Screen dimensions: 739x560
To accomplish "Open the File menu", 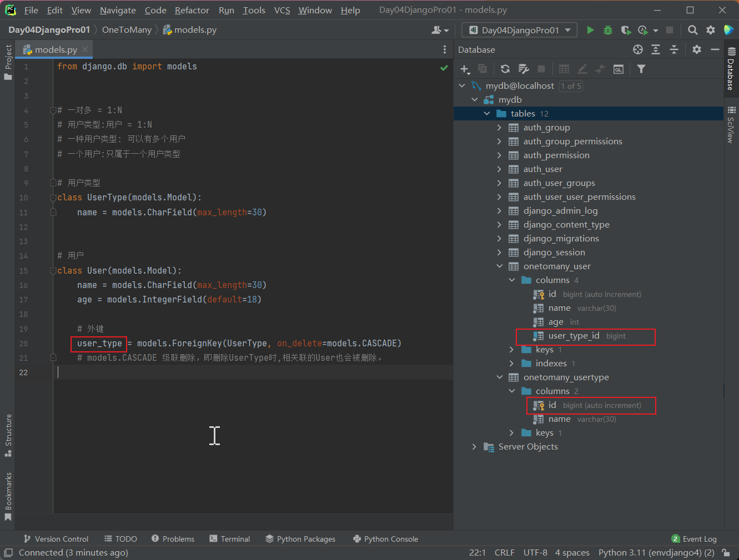I will pos(32,10).
